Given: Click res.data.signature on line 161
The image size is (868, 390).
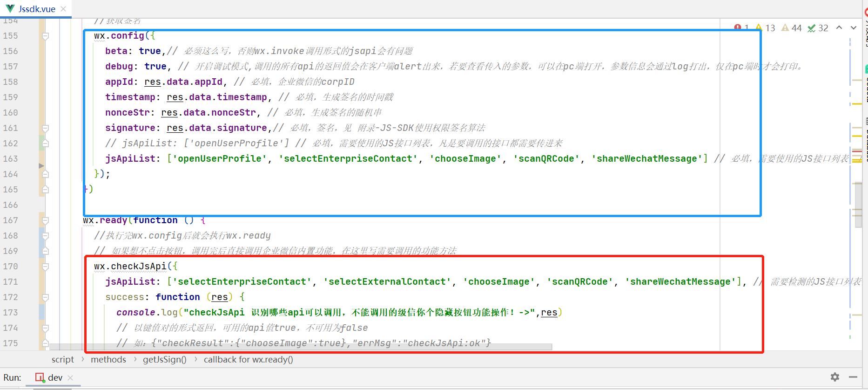Looking at the screenshot, I should 217,128.
